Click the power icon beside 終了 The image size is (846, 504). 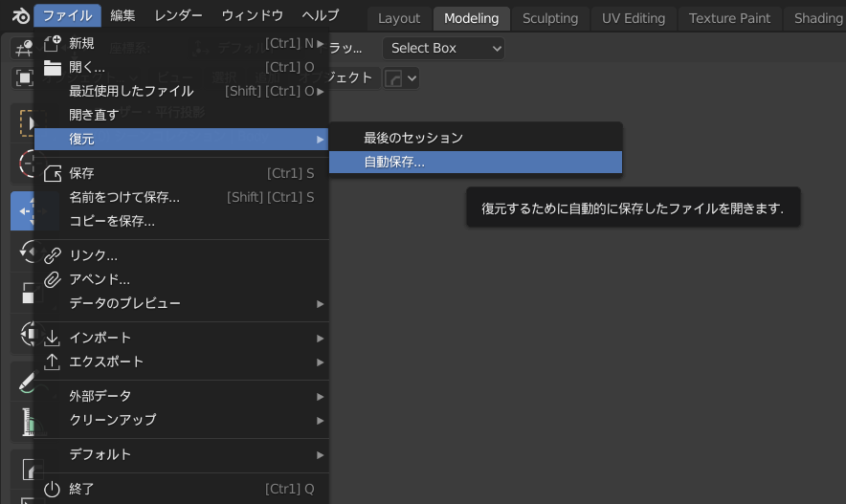point(52,489)
